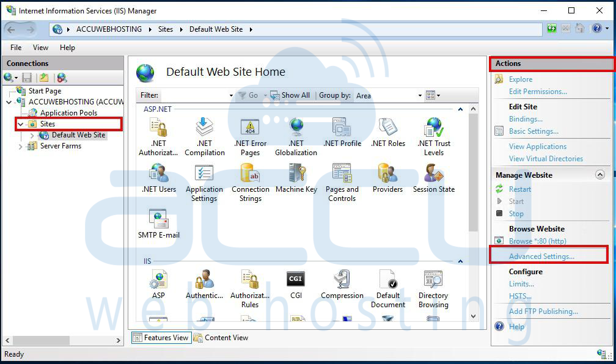Image resolution: width=616 pixels, height=364 pixels.
Task: Open the Connection Strings feature
Action: [x=251, y=183]
